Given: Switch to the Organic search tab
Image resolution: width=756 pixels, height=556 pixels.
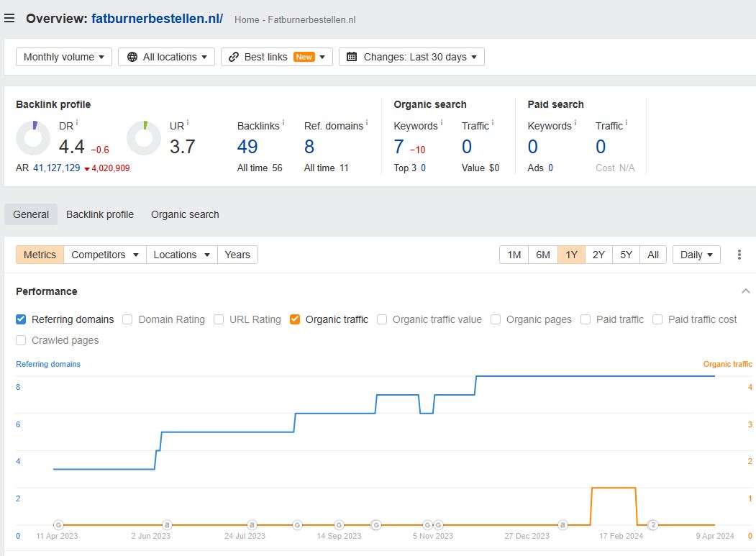Looking at the screenshot, I should point(185,214).
